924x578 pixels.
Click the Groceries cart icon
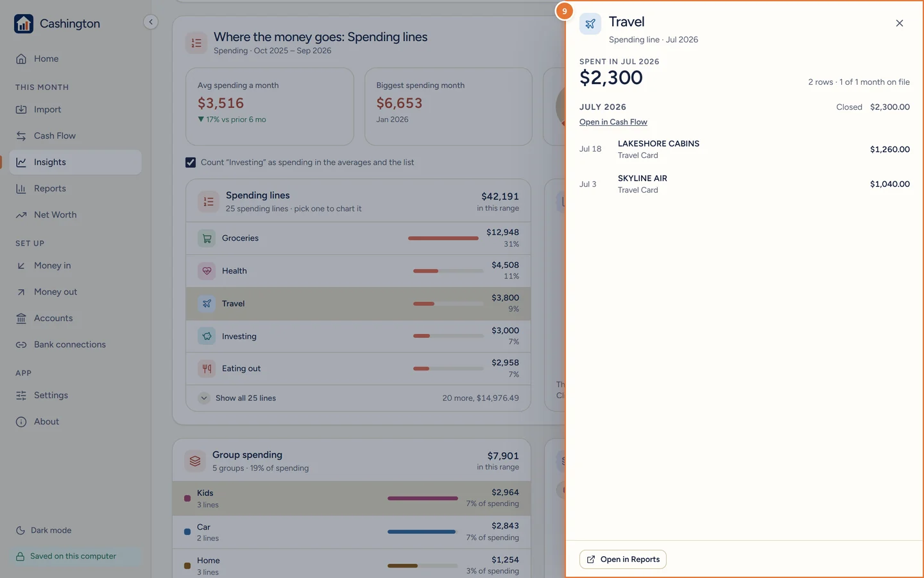[207, 238]
